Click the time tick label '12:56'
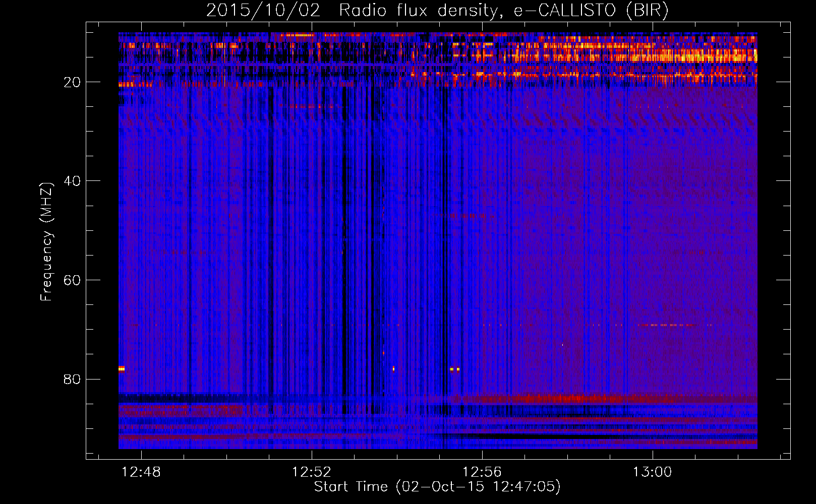The height and width of the screenshot is (504, 816). point(482,472)
